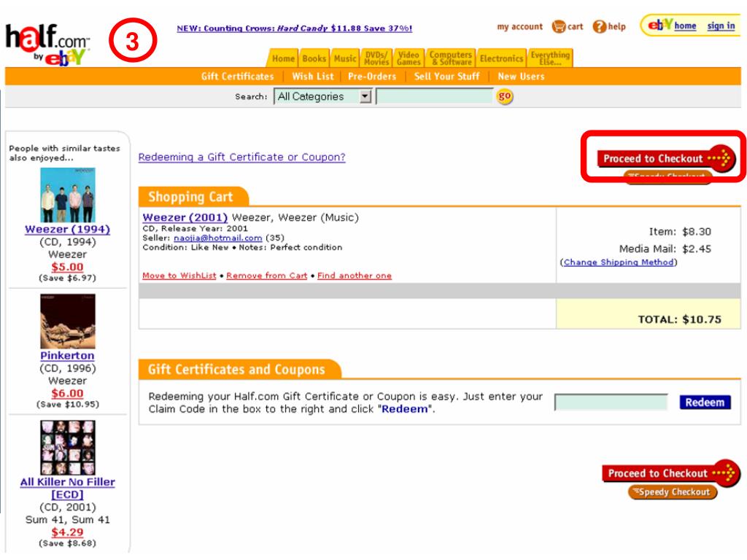Image resolution: width=747 pixels, height=560 pixels.
Task: Click the go search button
Action: coord(505,97)
